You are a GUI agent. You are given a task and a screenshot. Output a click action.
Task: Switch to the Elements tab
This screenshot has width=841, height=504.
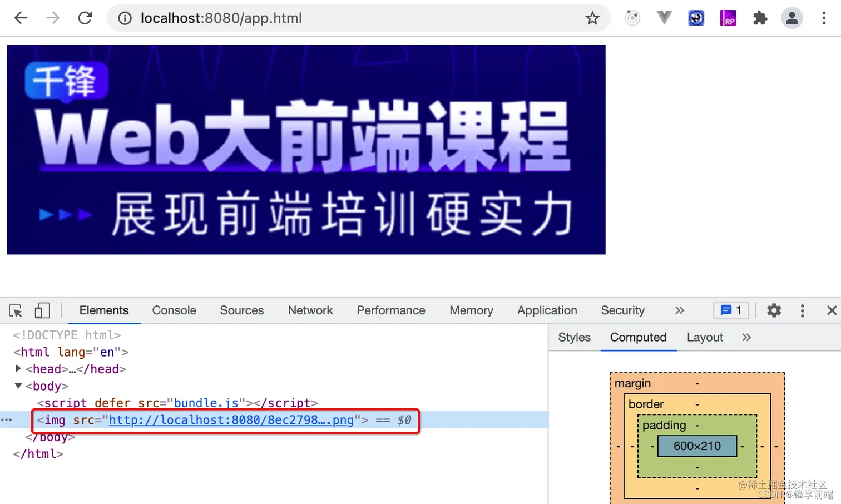click(x=104, y=310)
